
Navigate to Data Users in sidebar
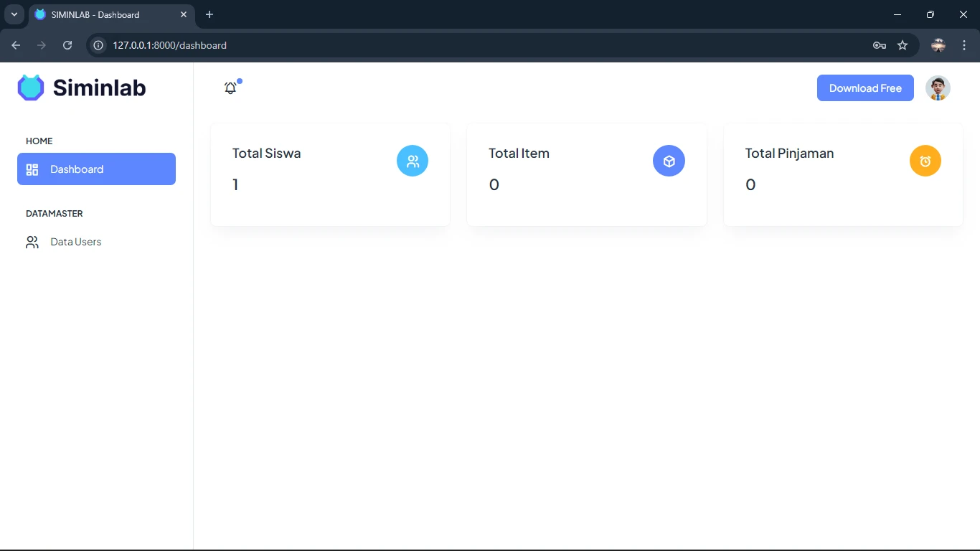coord(76,242)
